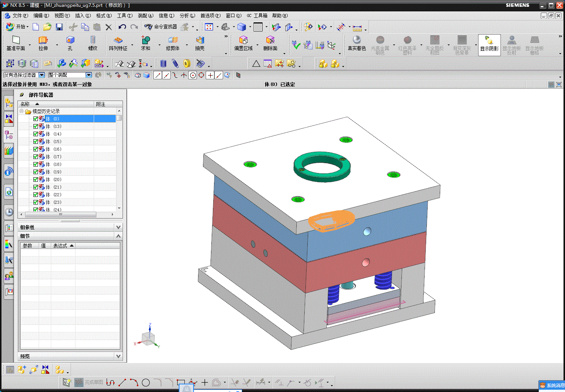Open the 装配 menu
565x392 pixels.
pyautogui.click(x=146, y=16)
